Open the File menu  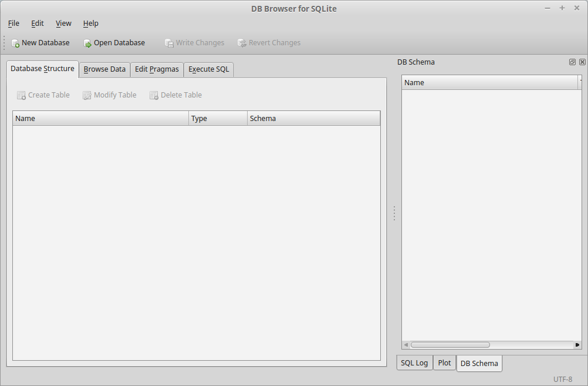[x=13, y=23]
